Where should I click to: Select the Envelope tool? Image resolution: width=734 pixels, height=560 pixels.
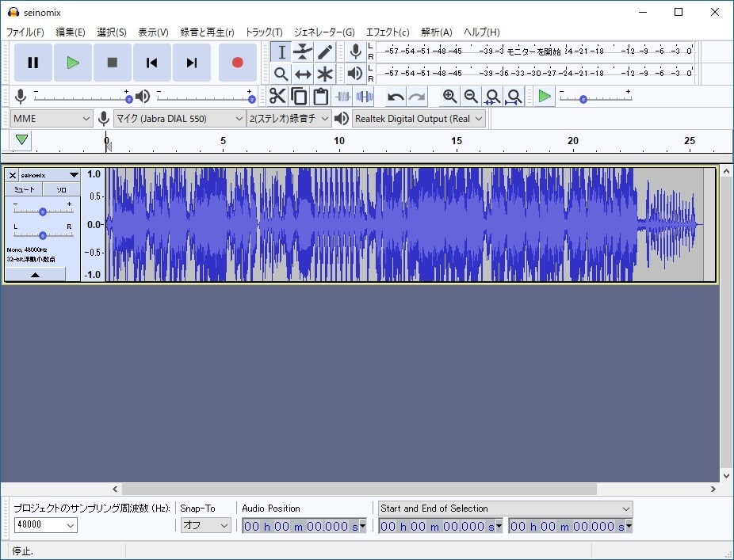click(303, 52)
